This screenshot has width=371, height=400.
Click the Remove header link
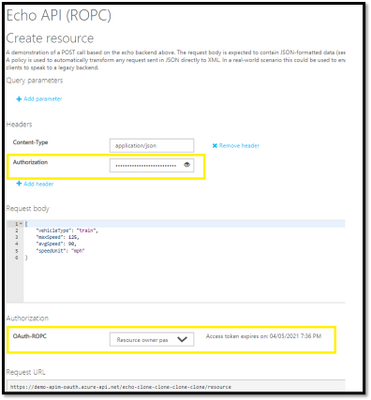pyautogui.click(x=239, y=146)
